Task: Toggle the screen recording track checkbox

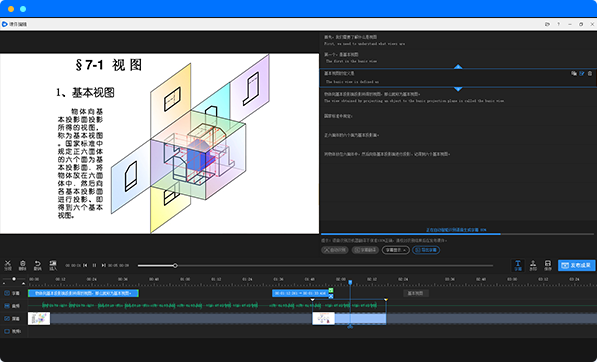Action: tap(7, 319)
